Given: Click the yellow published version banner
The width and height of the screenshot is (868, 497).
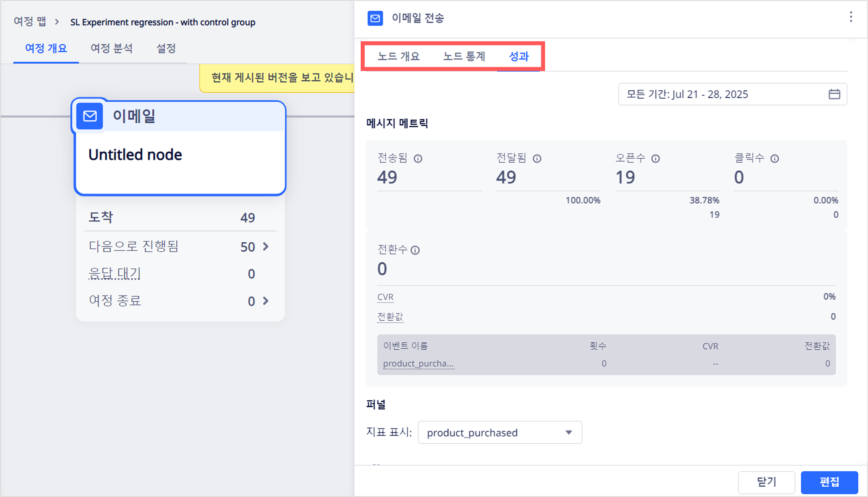Looking at the screenshot, I should 277,78.
